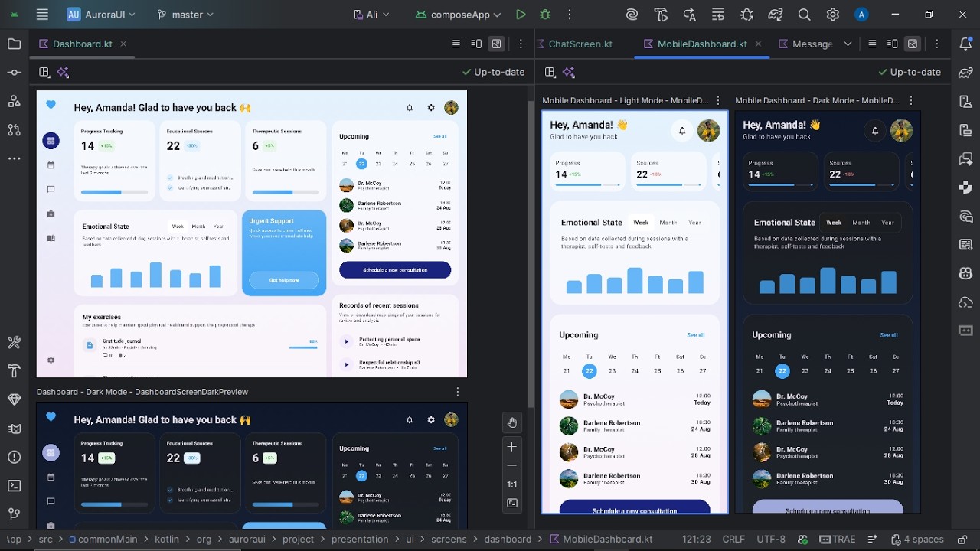This screenshot has width=980, height=551.
Task: Open the AuroraUI project dropdown
Action: 101,15
